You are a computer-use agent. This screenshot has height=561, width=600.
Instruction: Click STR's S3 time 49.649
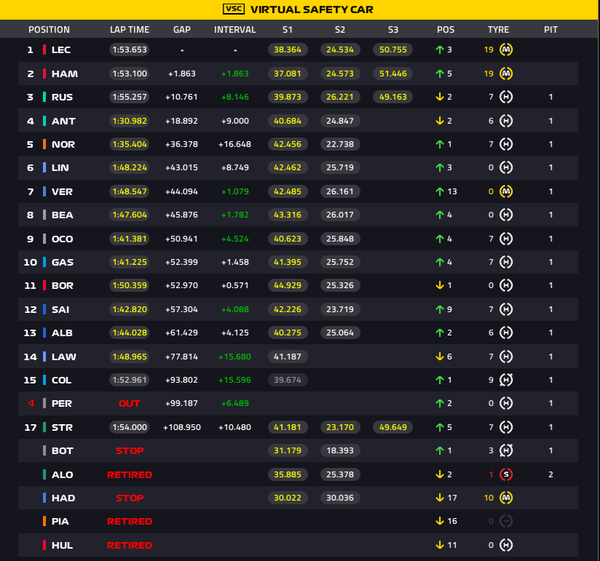coord(393,427)
